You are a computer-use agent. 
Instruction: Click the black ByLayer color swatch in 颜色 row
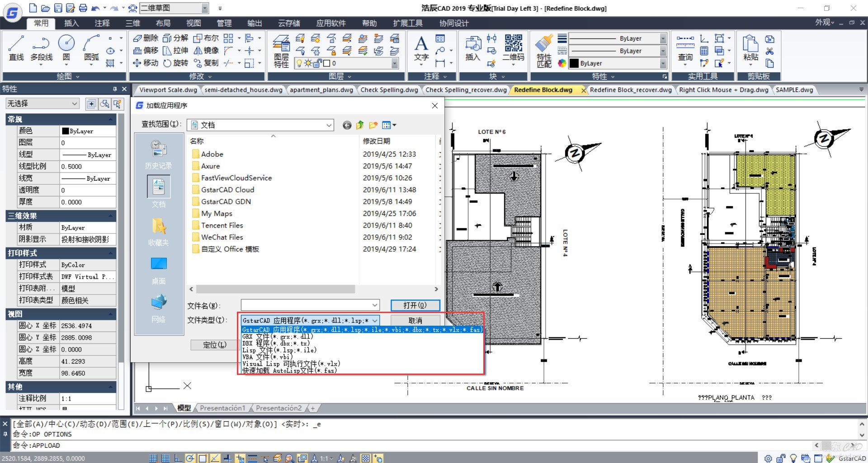pos(66,131)
